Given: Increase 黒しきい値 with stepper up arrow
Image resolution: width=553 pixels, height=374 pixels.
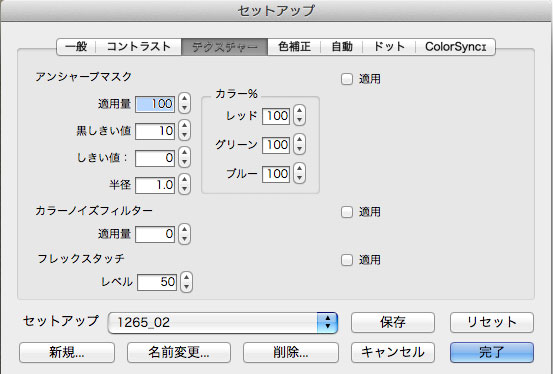Looking at the screenshot, I should 184,125.
